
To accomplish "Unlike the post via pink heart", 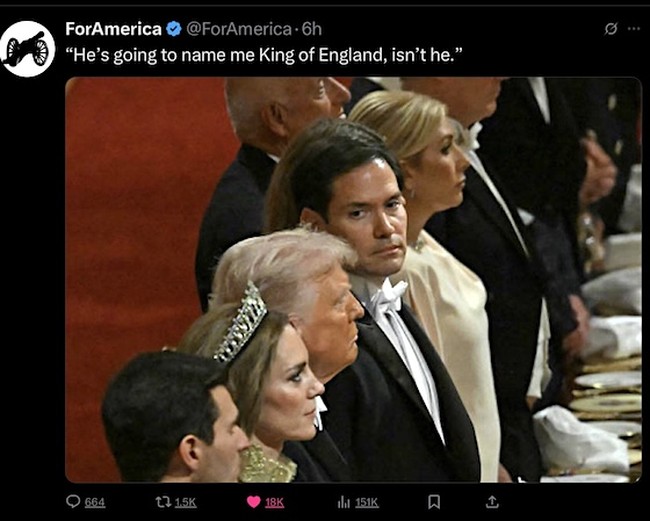I will [x=254, y=502].
